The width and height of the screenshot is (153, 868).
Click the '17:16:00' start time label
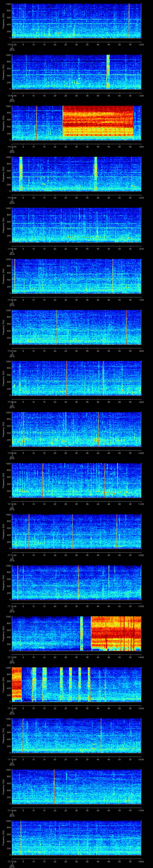click(12, 810)
